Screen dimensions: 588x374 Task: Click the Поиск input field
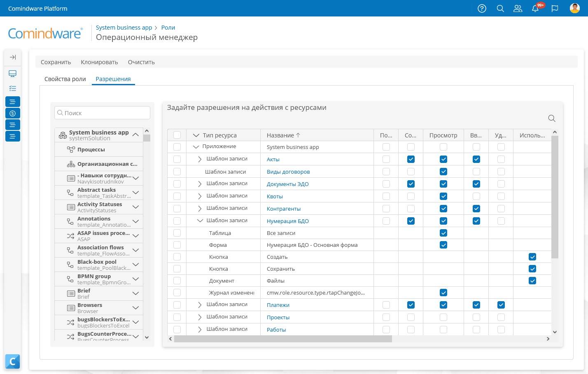coord(102,113)
